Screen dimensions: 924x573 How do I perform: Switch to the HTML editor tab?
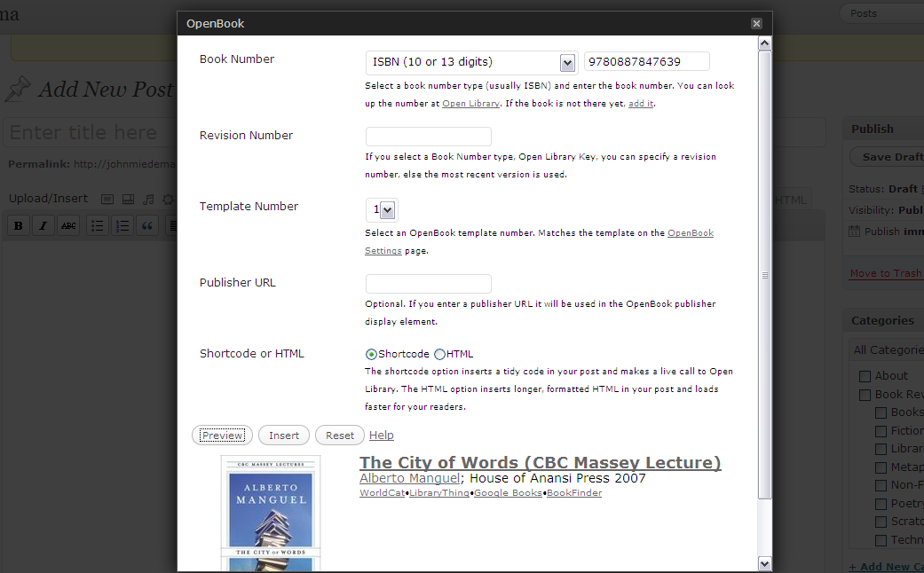791,200
